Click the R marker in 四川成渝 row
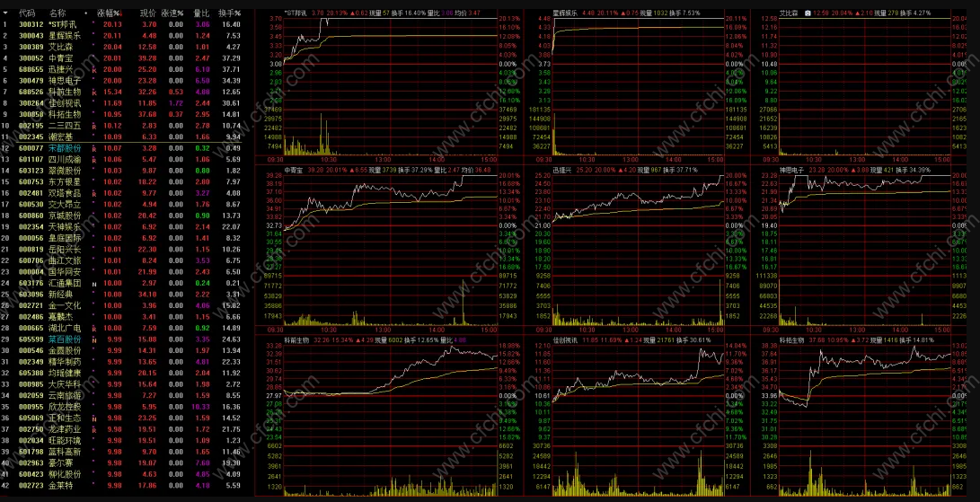Image resolution: width=980 pixels, height=502 pixels. pyautogui.click(x=93, y=160)
